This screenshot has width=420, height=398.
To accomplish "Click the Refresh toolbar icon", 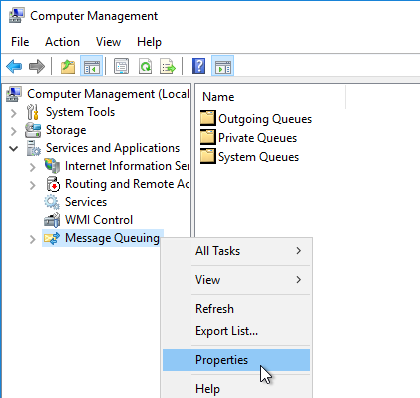I will tap(146, 66).
